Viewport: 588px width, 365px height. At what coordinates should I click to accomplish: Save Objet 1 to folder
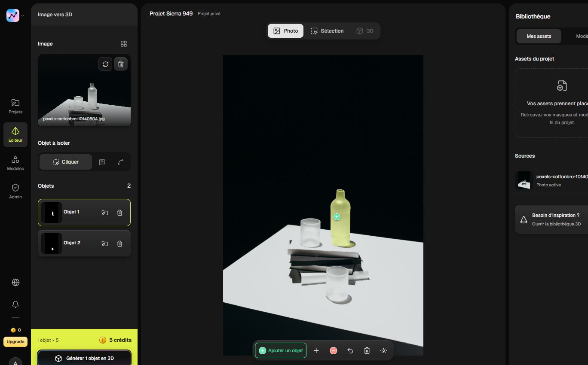(x=104, y=213)
